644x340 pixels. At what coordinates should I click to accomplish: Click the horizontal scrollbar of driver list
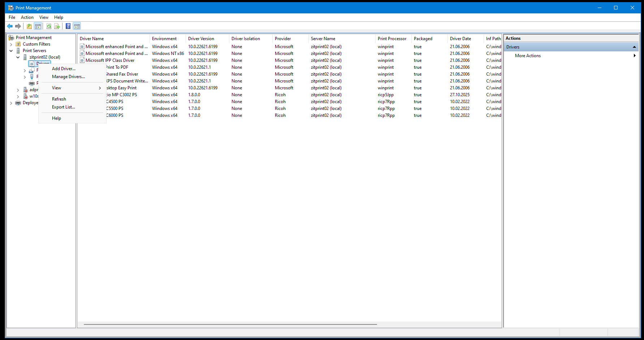[x=230, y=324]
